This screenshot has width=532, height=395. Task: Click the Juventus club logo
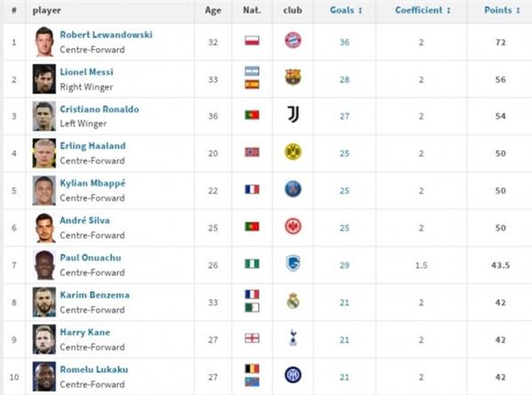tap(293, 115)
